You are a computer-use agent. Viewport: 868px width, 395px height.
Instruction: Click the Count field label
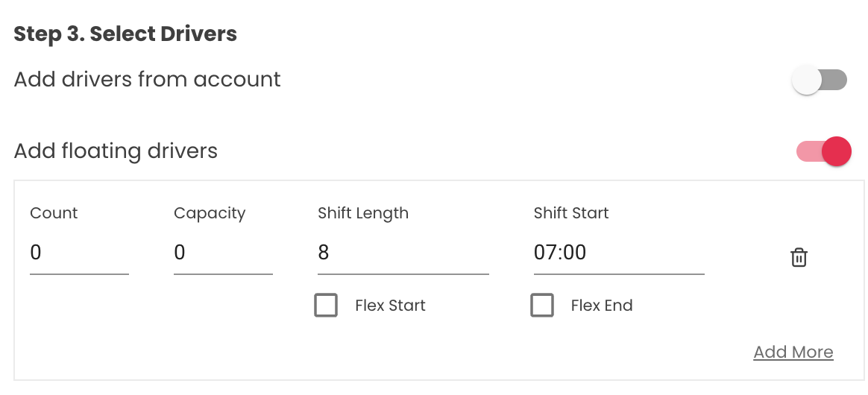[x=54, y=213]
